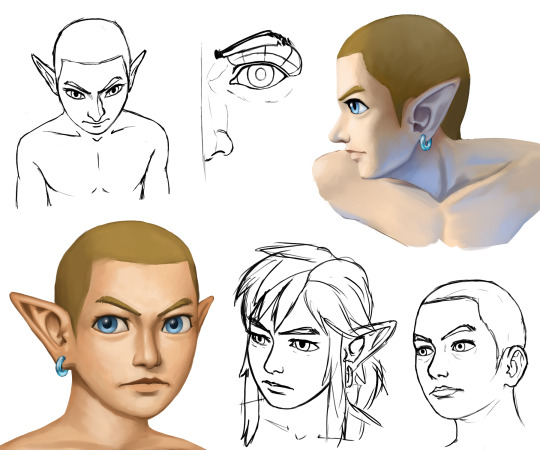The height and width of the screenshot is (450, 540).
Task: Click the blue earring on front-facing portrait
Action: pos(61,366)
